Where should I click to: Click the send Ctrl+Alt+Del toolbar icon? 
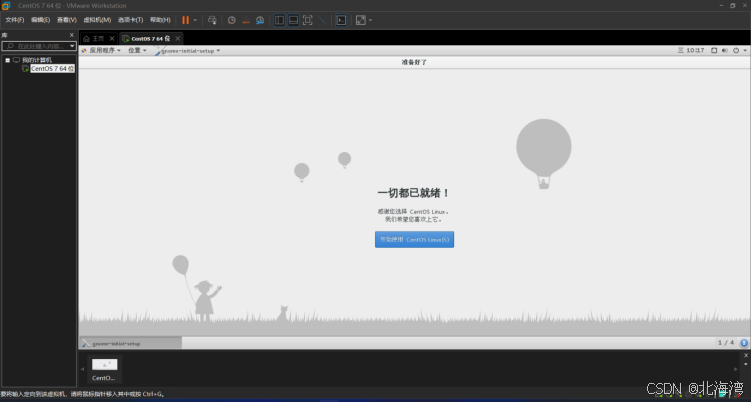212,20
